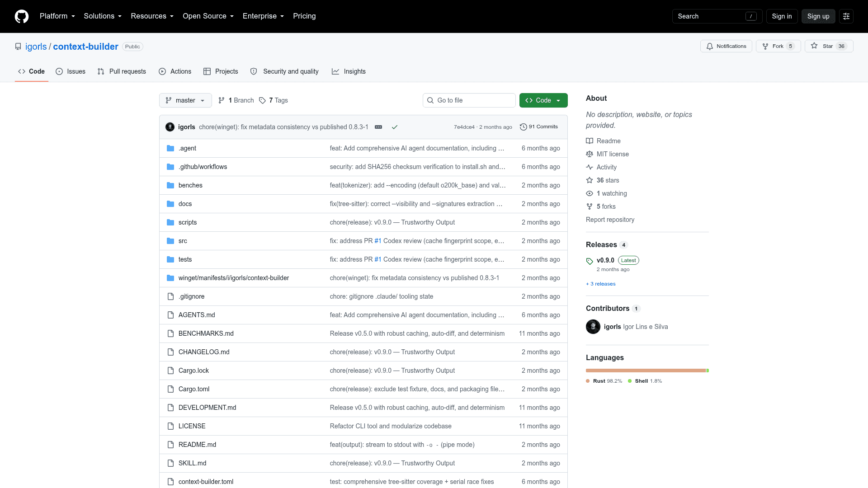Click the Branch icon next to 1 Branch

point(222,100)
